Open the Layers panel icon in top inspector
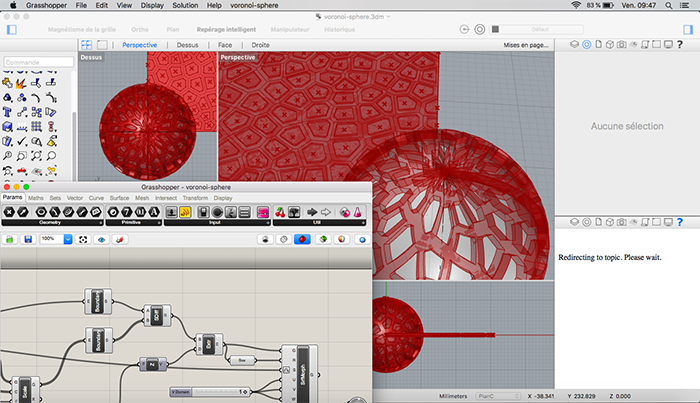The image size is (700, 403). [575, 44]
